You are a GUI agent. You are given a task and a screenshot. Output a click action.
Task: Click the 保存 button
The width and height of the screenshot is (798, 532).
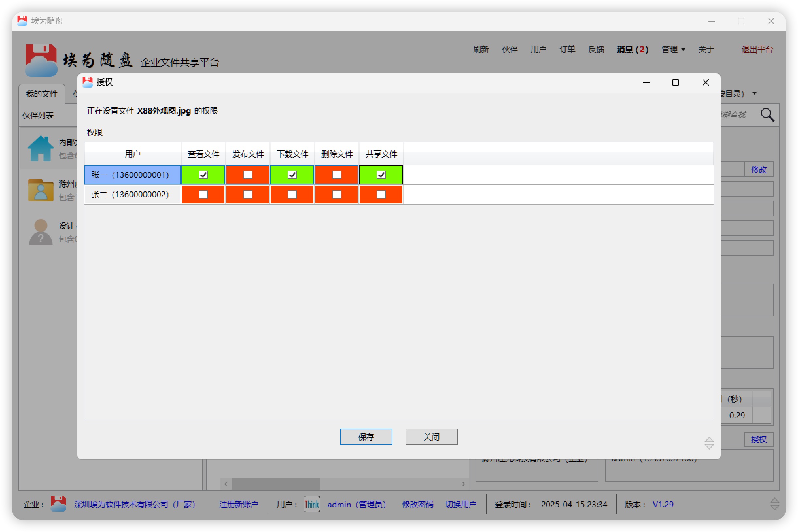point(366,437)
